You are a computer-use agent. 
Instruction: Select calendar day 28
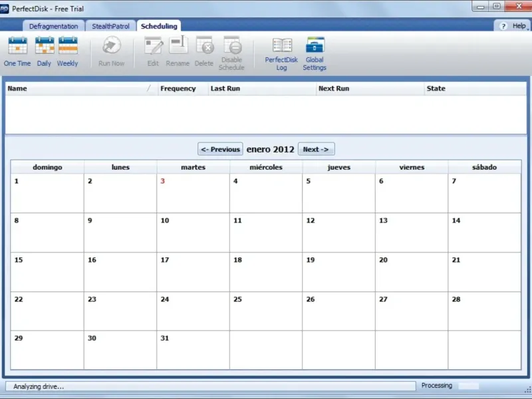click(485, 311)
